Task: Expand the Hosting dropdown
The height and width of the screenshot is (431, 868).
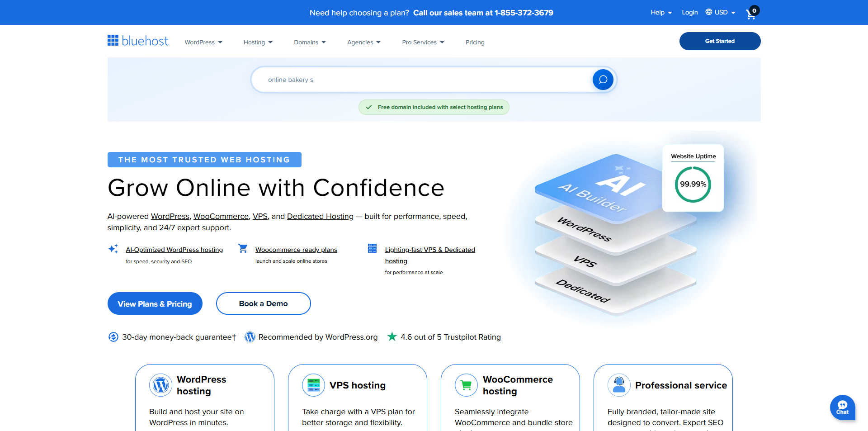Action: 258,42
